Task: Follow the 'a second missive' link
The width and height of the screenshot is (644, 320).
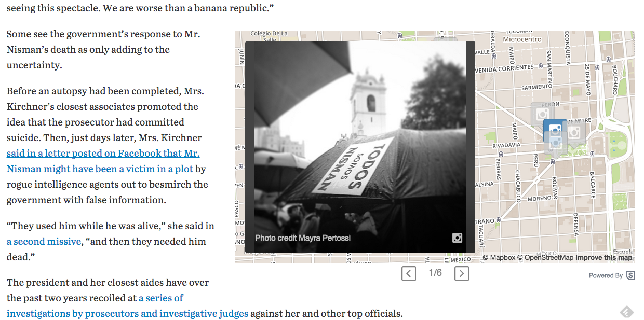Action: [44, 242]
